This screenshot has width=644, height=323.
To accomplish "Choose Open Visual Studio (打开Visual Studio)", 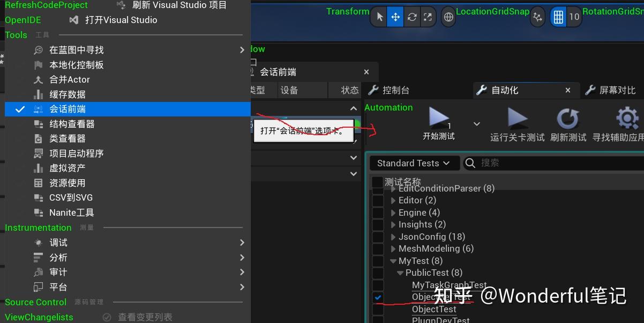I will 114,20.
